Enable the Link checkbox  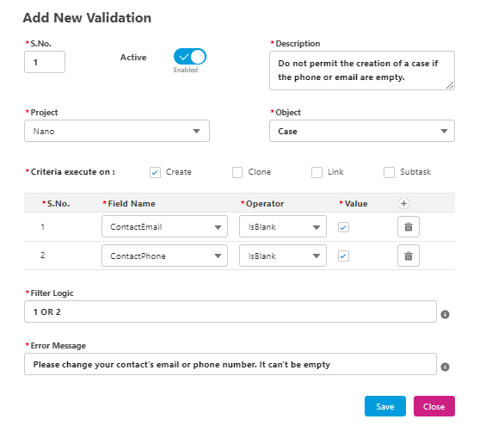click(317, 172)
